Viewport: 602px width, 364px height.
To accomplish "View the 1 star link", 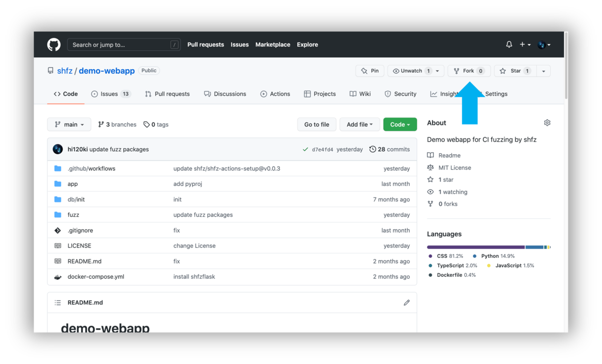I will click(440, 180).
